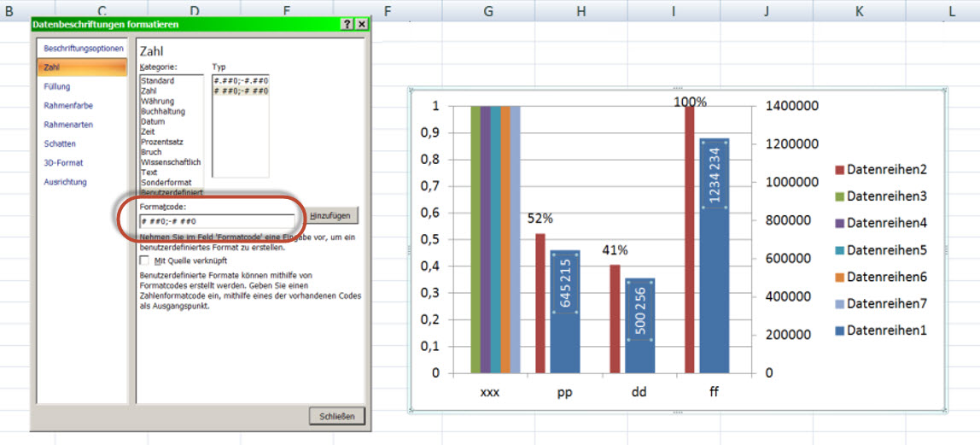Open the Schatten settings
The width and height of the screenshot is (980, 445).
click(60, 143)
